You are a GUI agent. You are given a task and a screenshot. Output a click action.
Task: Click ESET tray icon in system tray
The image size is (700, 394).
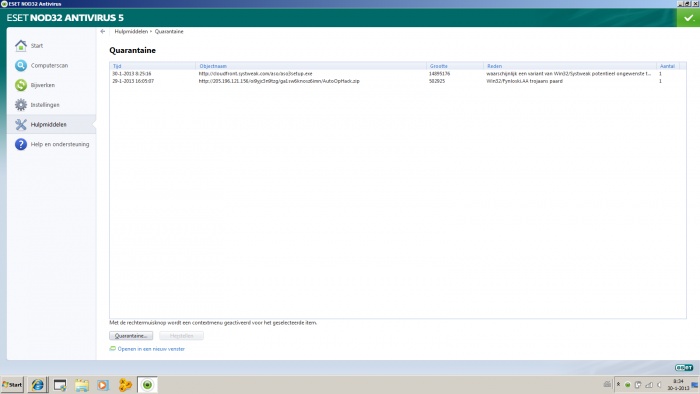628,385
